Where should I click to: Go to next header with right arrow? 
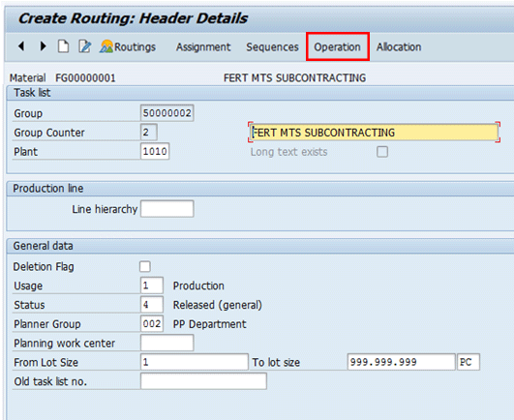coord(43,46)
